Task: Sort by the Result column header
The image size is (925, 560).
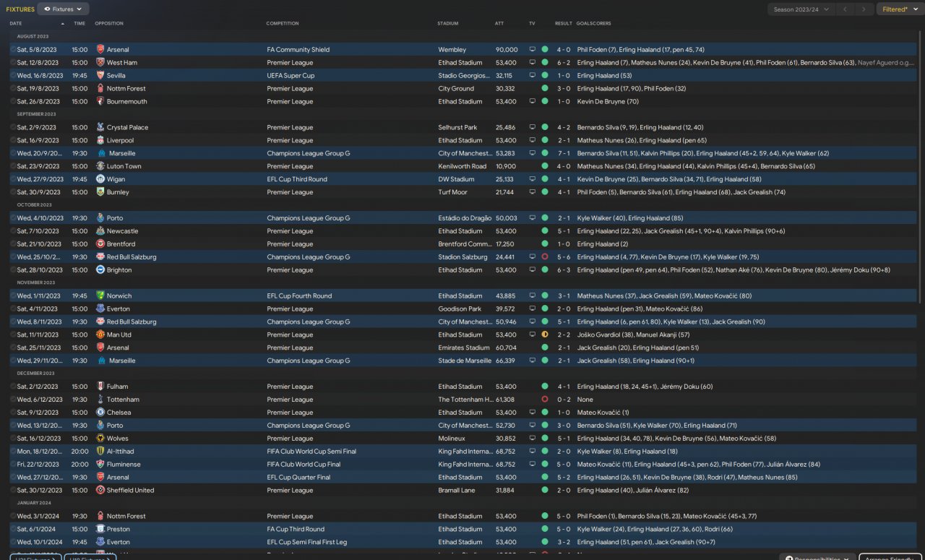Action: point(564,24)
